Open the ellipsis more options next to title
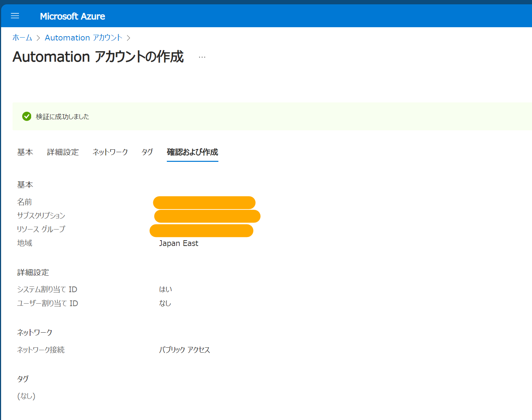This screenshot has width=532, height=420. (x=202, y=57)
